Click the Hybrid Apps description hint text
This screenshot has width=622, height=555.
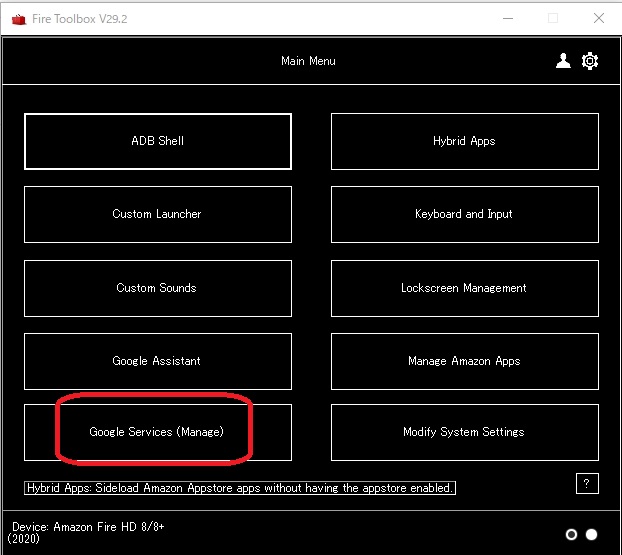click(x=240, y=488)
